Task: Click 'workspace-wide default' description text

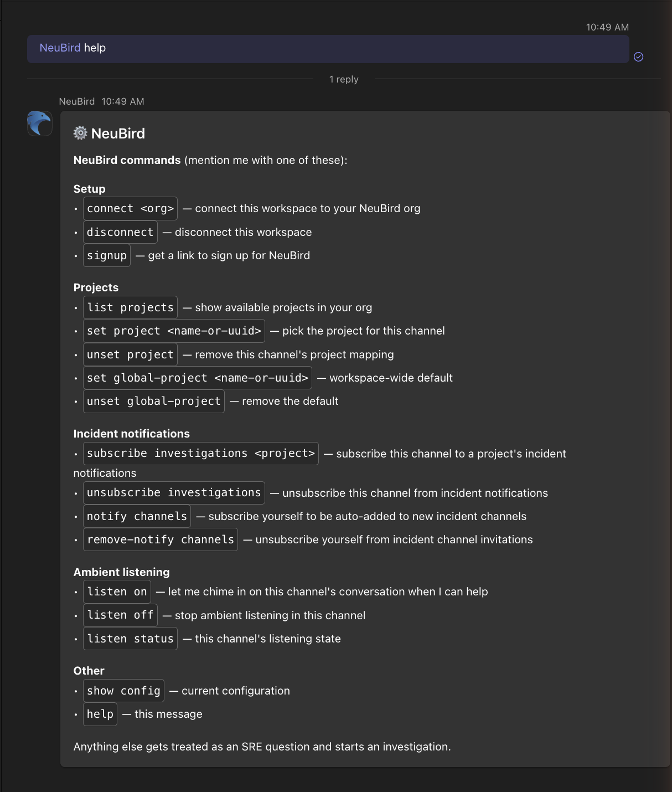Action: [391, 378]
